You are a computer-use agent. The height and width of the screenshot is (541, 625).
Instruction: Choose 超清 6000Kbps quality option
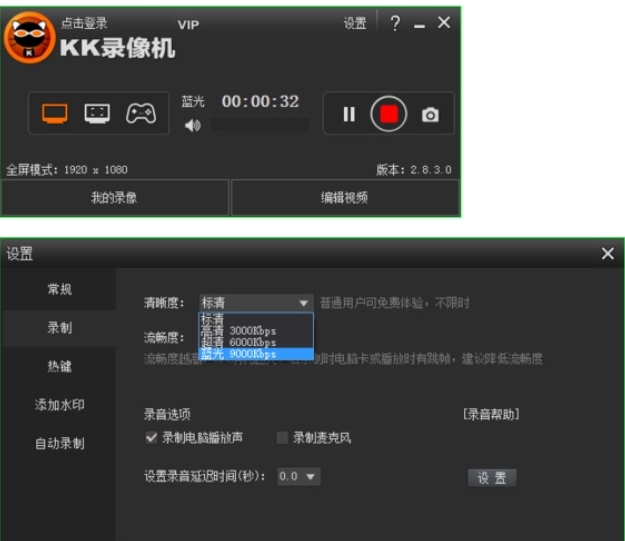[256, 342]
